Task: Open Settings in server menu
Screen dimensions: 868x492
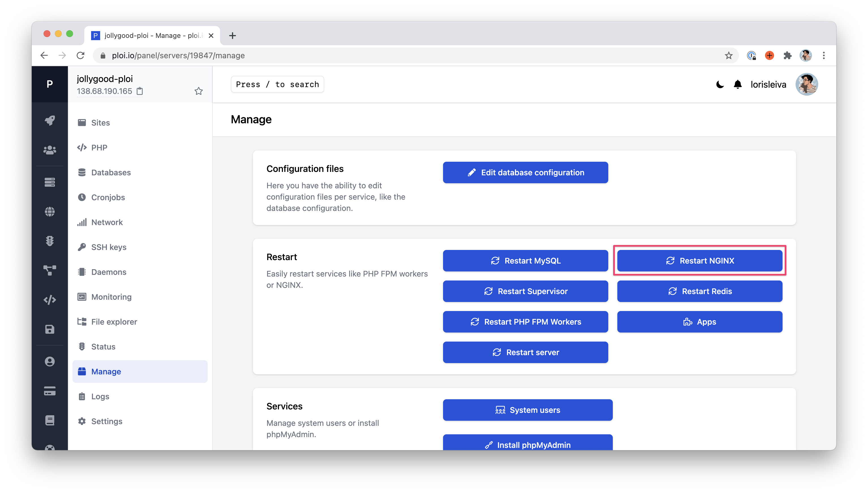Action: coord(140,421)
